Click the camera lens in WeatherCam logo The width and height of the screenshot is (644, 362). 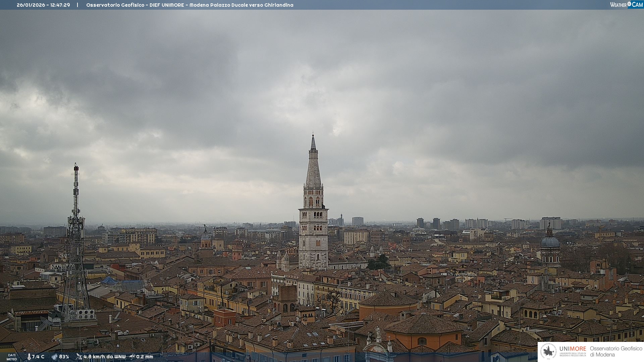(x=629, y=4)
